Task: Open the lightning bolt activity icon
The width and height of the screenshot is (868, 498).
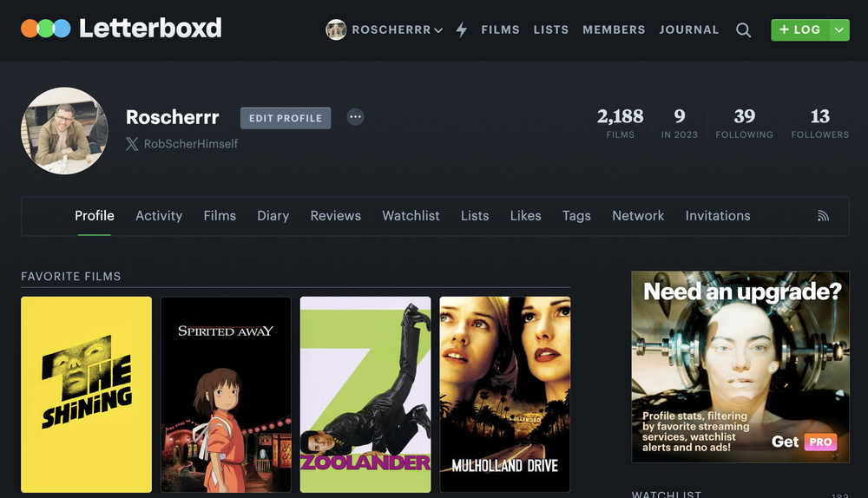Action: 462,29
